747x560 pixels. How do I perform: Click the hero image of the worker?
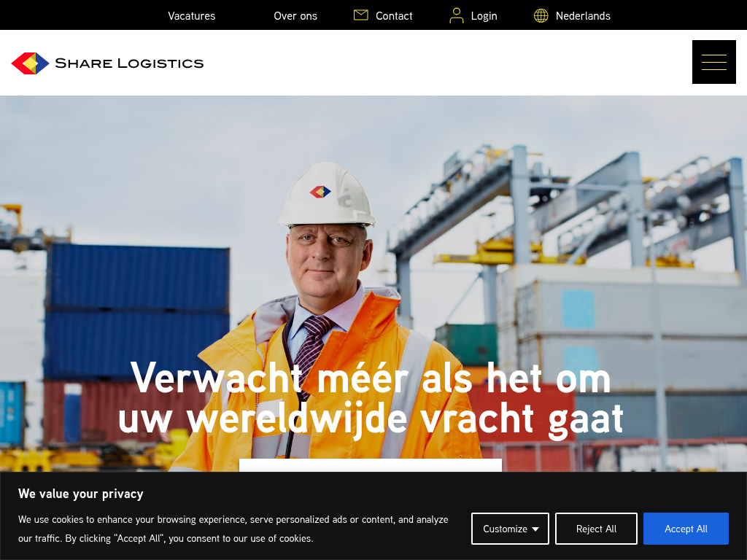[x=373, y=284]
